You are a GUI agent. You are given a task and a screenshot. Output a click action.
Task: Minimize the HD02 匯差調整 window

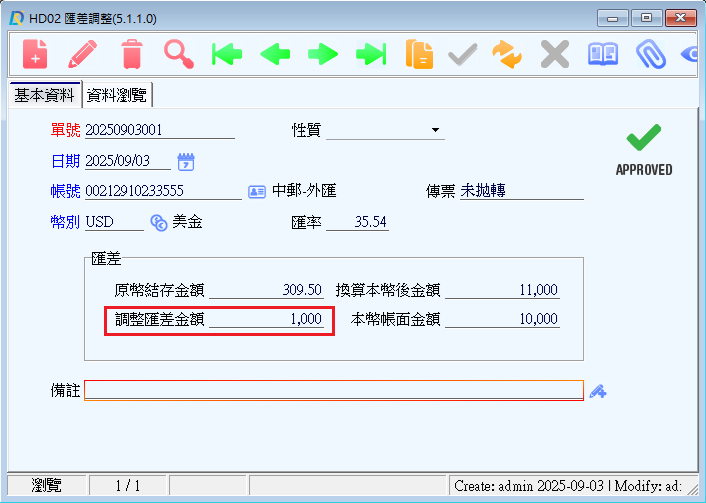tap(612, 19)
